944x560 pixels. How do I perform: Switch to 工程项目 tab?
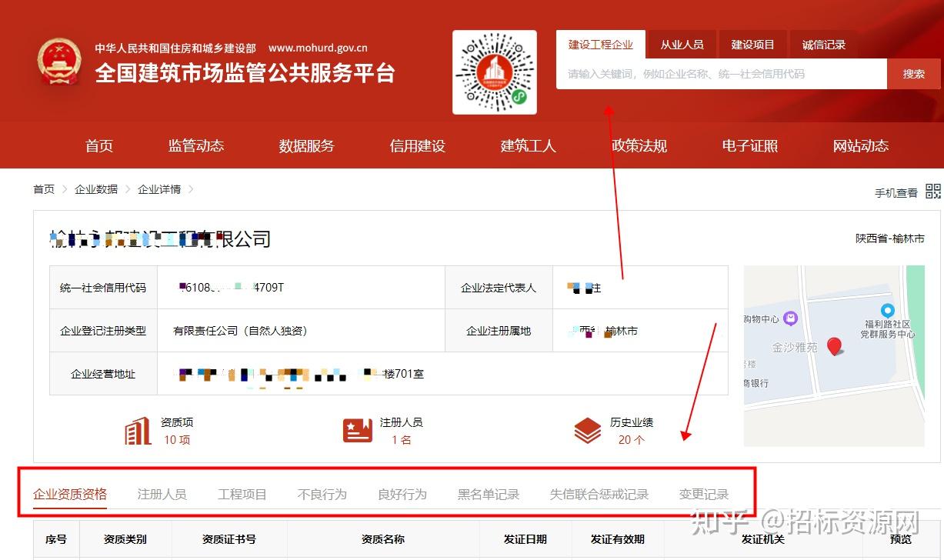242,495
